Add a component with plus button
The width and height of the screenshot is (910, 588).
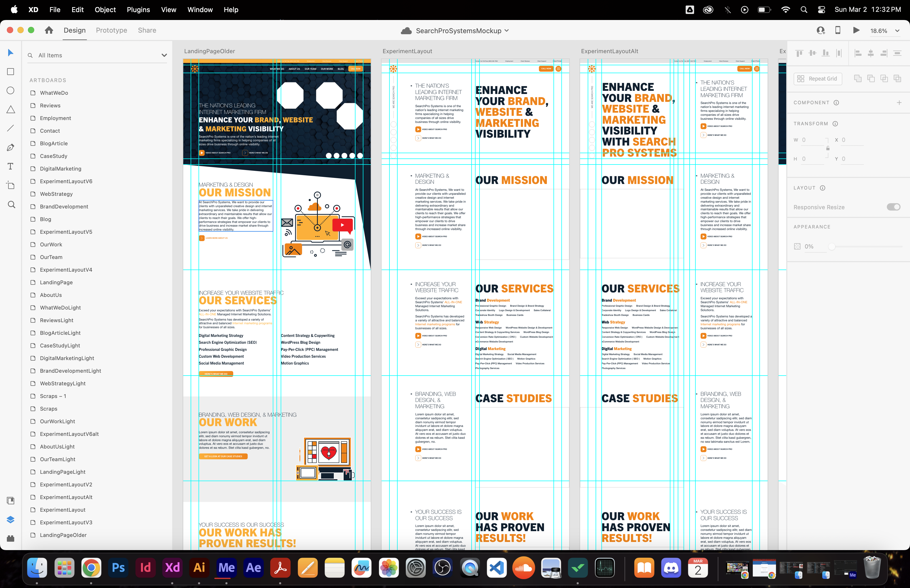click(x=899, y=103)
